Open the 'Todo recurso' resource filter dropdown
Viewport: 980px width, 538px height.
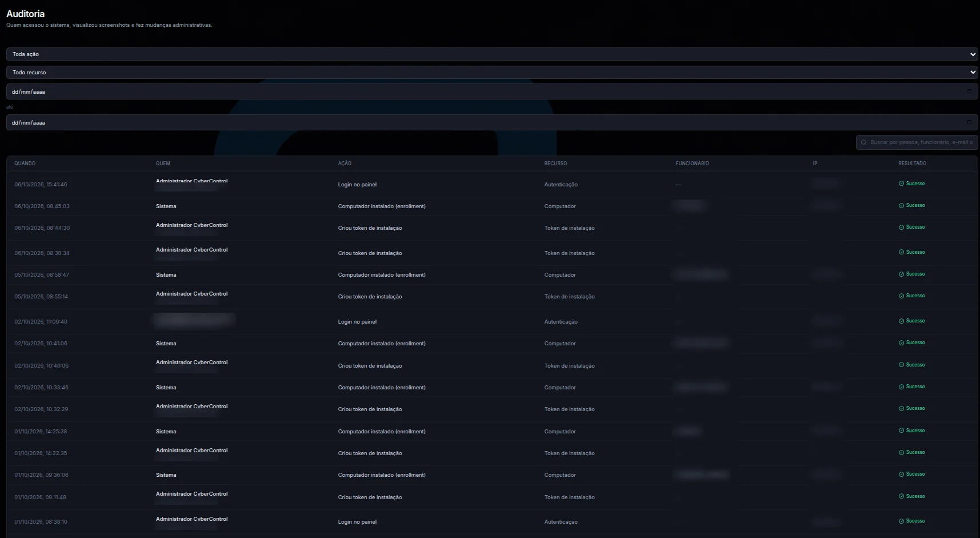[x=492, y=73]
